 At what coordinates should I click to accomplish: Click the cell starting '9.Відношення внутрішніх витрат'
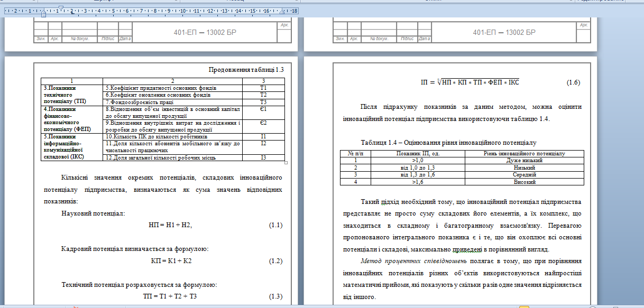coord(173,126)
